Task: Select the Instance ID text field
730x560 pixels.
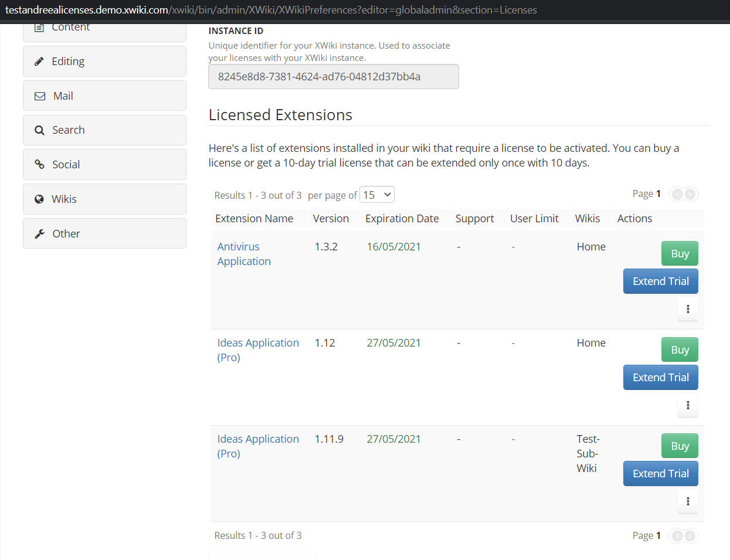Action: [333, 76]
